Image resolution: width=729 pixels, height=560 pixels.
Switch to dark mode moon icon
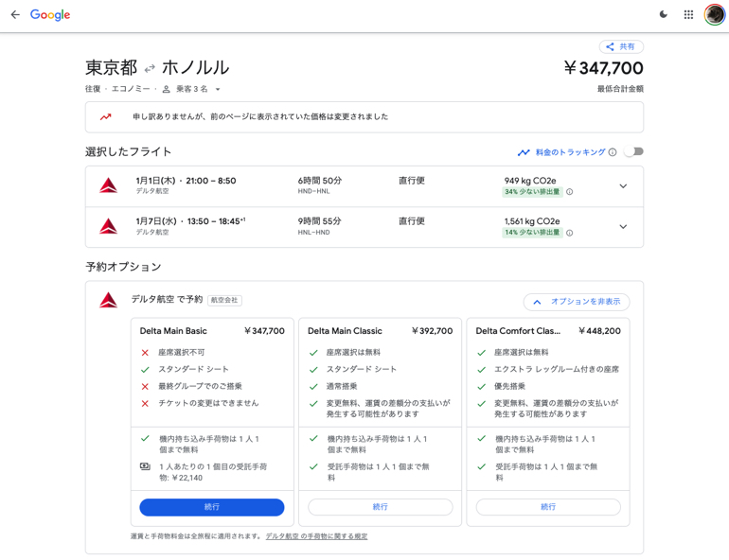[x=664, y=14]
